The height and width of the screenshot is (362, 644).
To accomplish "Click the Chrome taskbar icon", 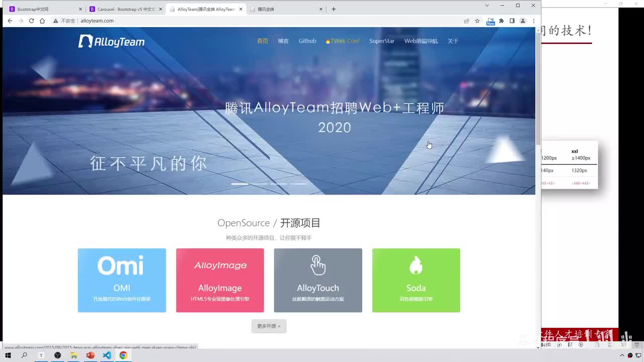I will point(123,355).
